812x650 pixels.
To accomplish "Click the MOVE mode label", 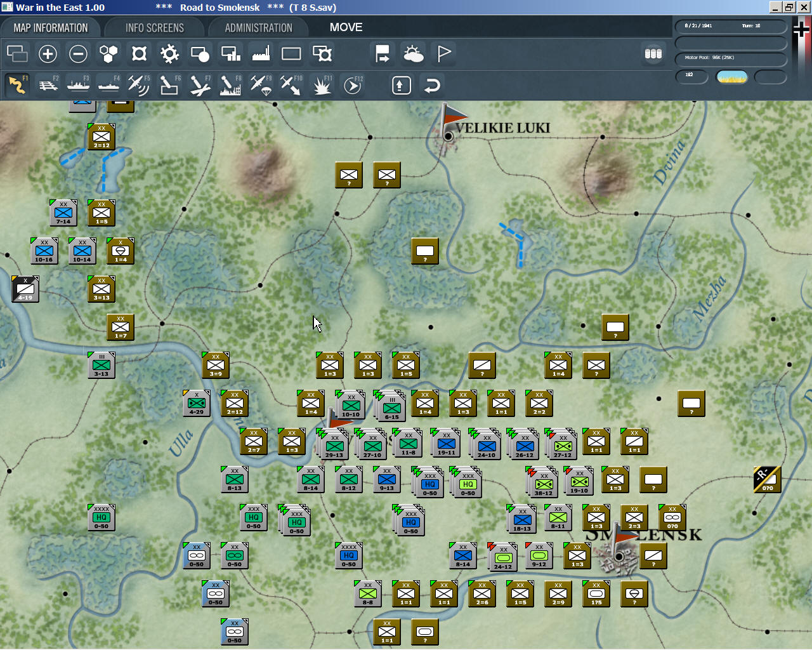I will (346, 27).
